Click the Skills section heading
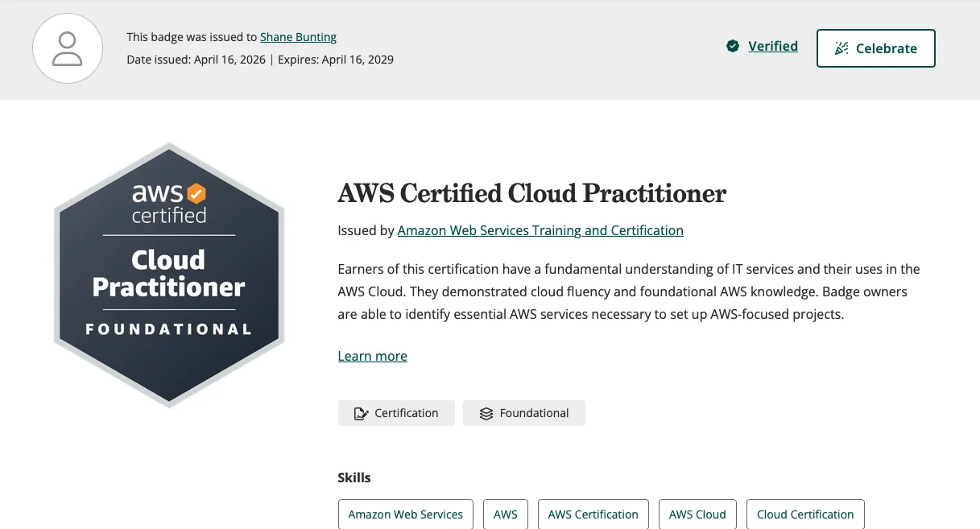This screenshot has width=980, height=529. tap(354, 477)
